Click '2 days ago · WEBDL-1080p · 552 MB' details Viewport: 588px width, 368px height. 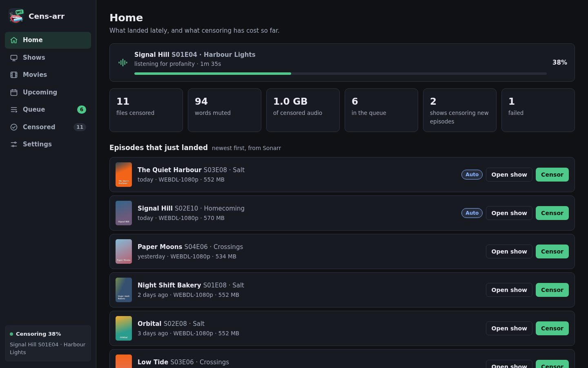tap(188, 295)
